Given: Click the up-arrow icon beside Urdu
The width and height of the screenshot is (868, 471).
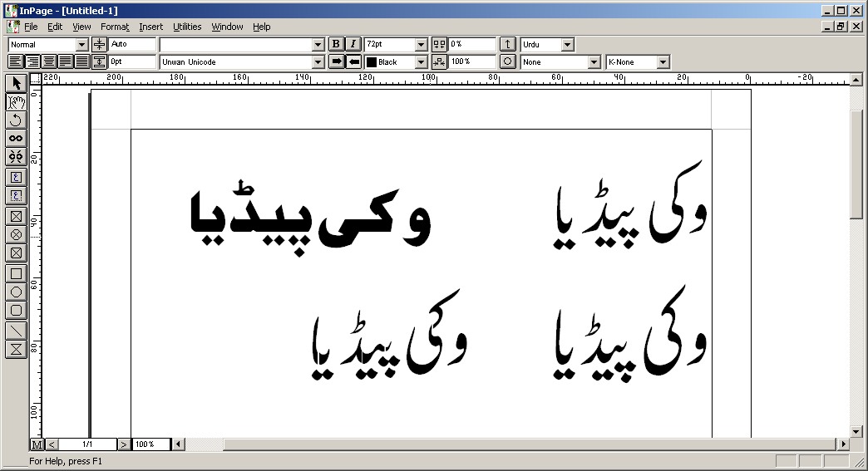Looking at the screenshot, I should coord(508,44).
